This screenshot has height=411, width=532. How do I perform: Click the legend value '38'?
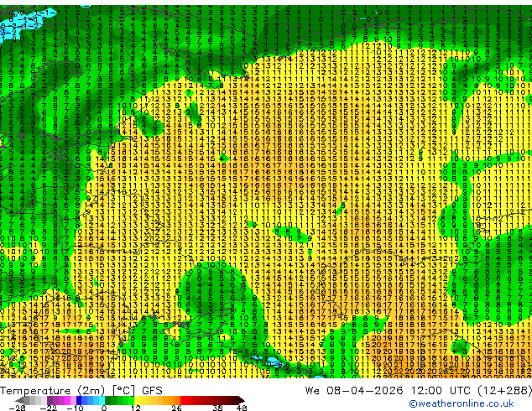tap(218, 408)
